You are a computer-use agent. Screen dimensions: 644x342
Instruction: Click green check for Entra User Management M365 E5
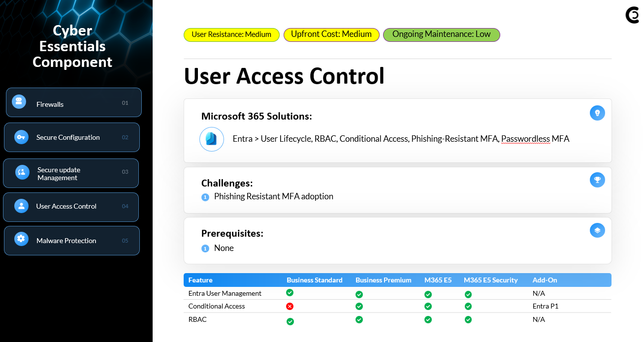tap(428, 294)
